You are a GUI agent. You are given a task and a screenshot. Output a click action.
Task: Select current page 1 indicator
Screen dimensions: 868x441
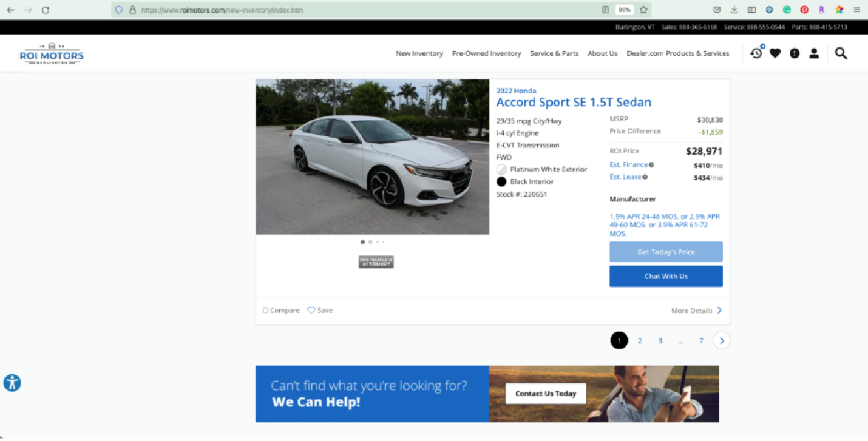[619, 340]
